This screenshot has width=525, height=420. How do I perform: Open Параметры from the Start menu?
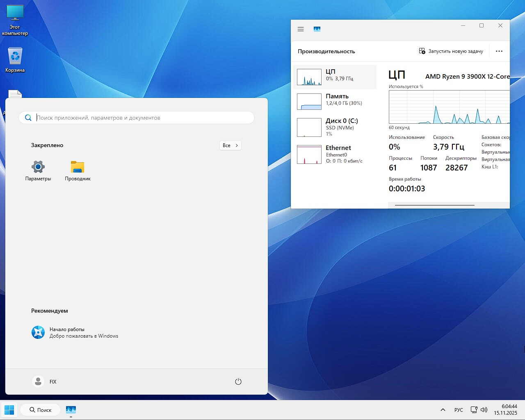[38, 171]
